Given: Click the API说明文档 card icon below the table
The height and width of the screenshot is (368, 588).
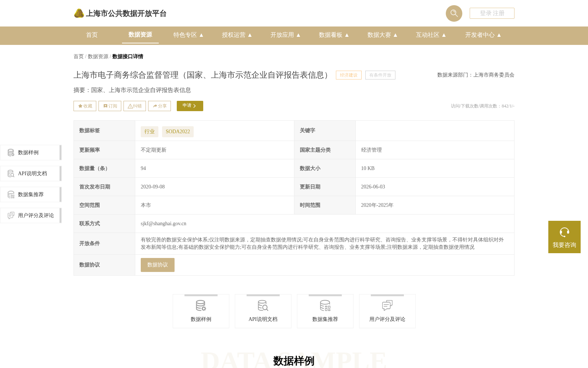Looking at the screenshot, I should [x=263, y=305].
